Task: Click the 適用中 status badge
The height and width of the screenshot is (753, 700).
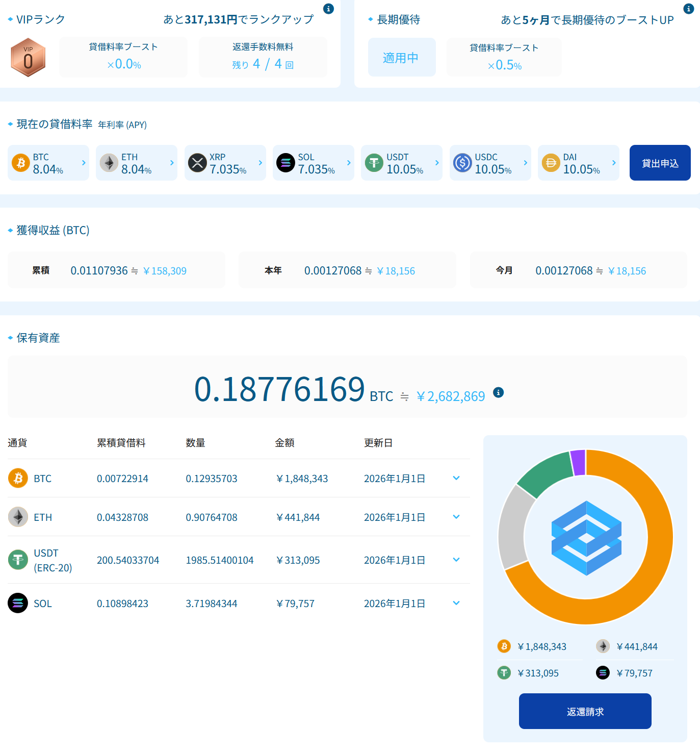Action: (x=401, y=57)
